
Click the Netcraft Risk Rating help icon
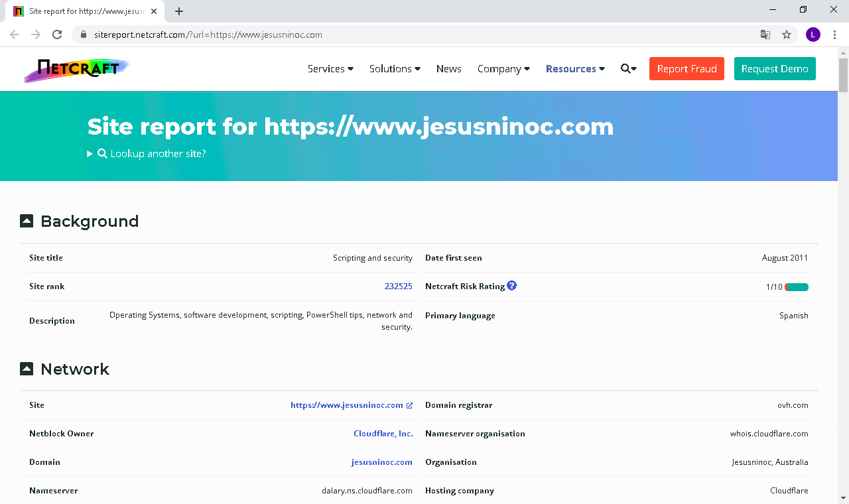511,286
